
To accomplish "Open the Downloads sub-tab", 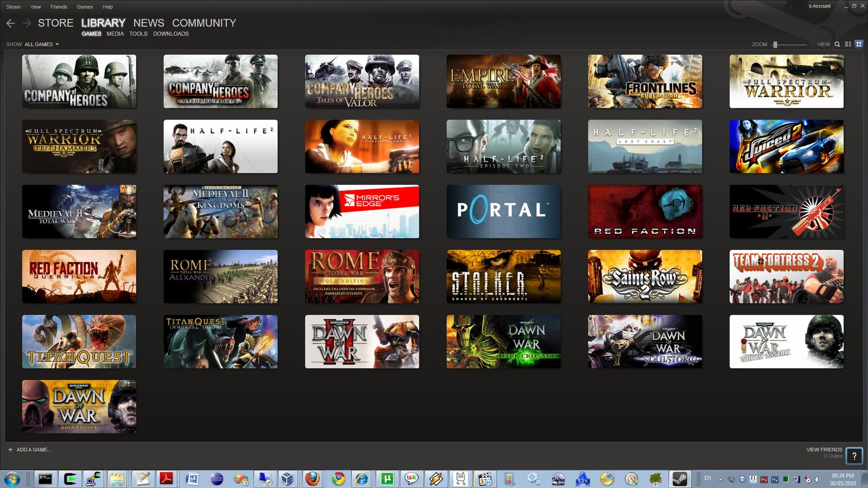I will click(x=171, y=34).
